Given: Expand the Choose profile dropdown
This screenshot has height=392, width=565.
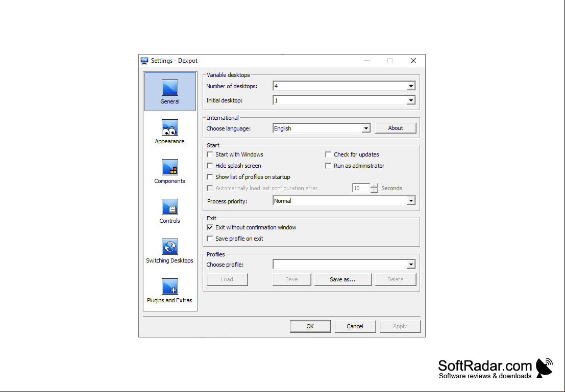Looking at the screenshot, I should pos(411,265).
